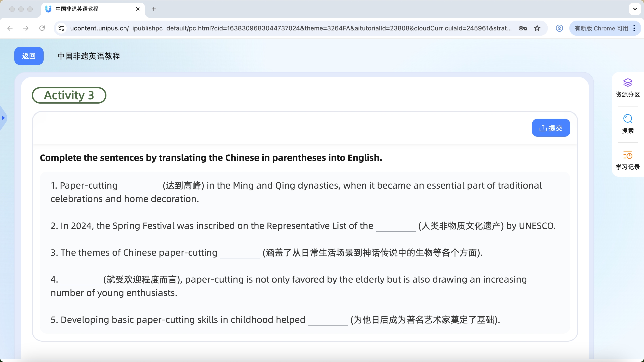
Task: Open the password key icon in address bar
Action: (x=523, y=28)
